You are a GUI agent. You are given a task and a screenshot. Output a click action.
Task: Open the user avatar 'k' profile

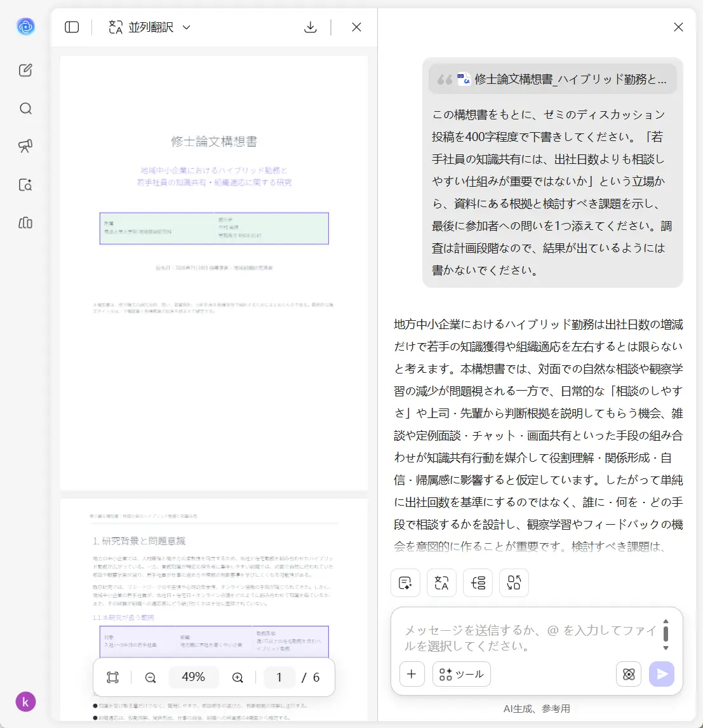25,701
